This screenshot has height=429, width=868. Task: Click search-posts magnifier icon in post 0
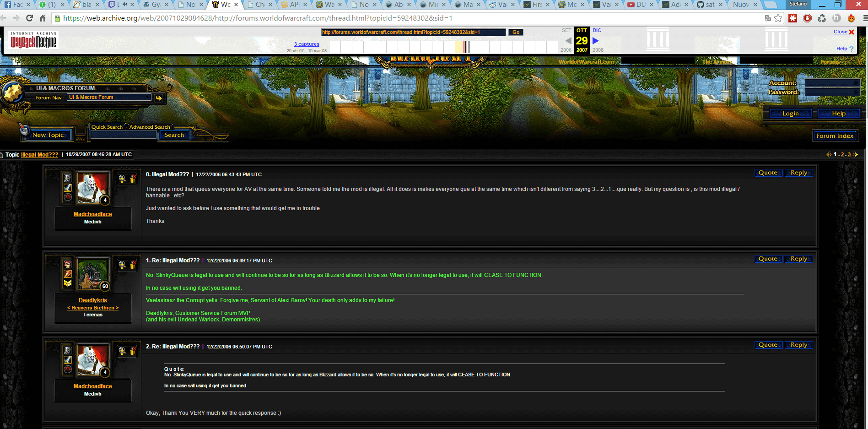click(x=122, y=179)
